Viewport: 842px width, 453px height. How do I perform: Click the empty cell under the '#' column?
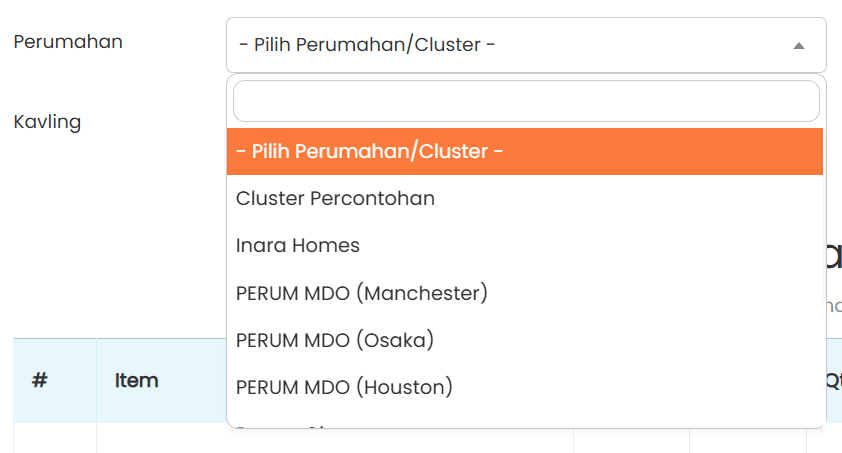coord(54,438)
